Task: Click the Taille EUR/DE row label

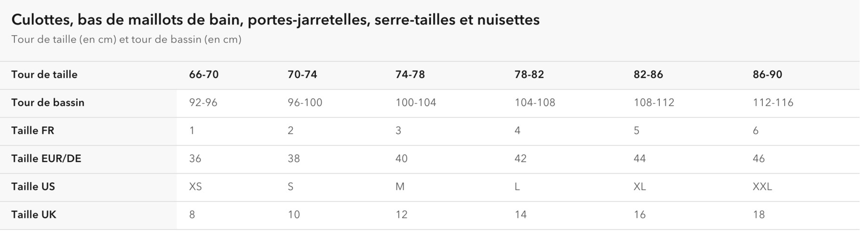Action: 46,159
